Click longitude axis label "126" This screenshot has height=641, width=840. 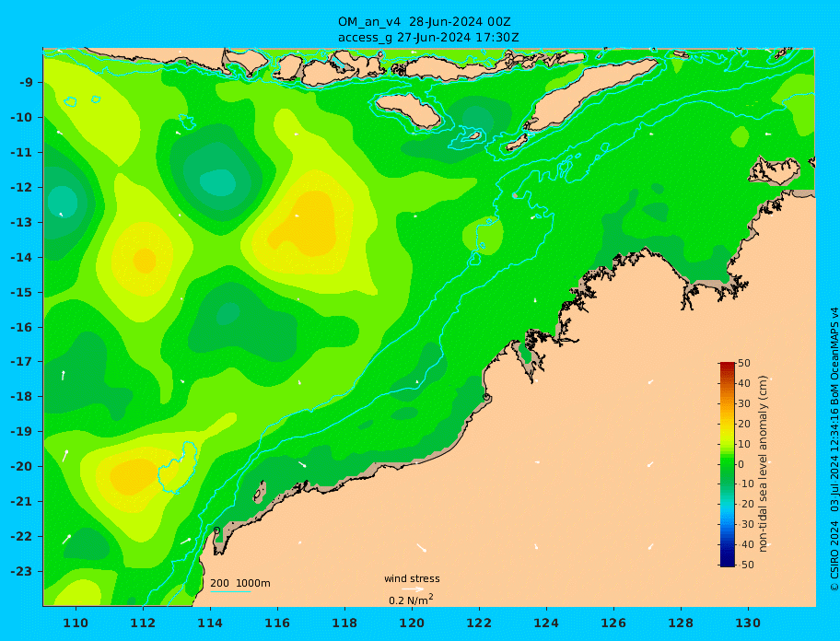tap(613, 623)
